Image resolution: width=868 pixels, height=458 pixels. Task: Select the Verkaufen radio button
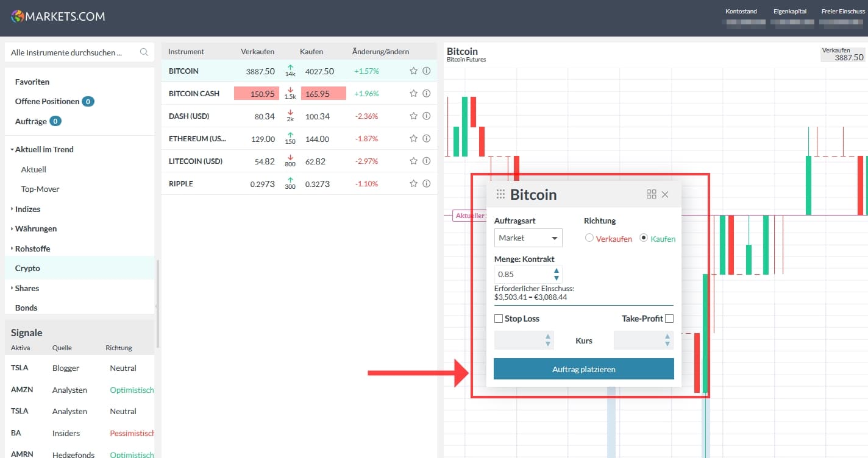click(589, 238)
